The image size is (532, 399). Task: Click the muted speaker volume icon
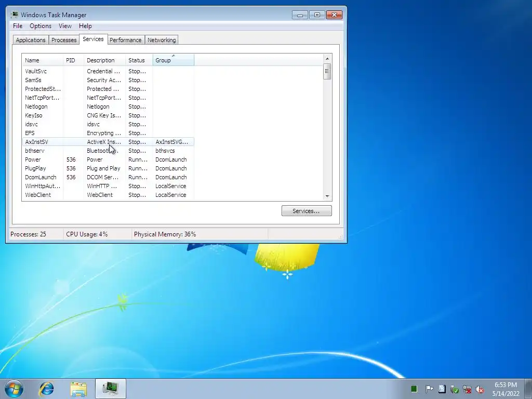coord(480,389)
